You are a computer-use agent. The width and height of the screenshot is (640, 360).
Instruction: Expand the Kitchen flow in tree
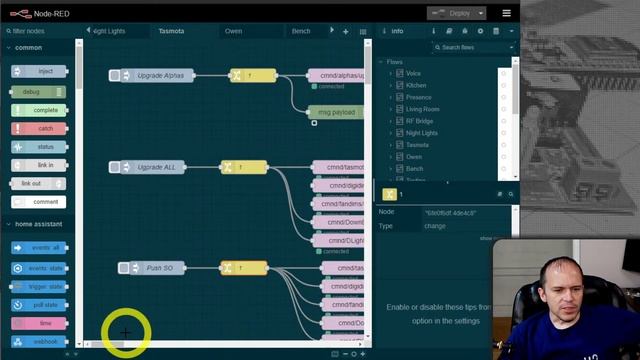click(x=391, y=85)
